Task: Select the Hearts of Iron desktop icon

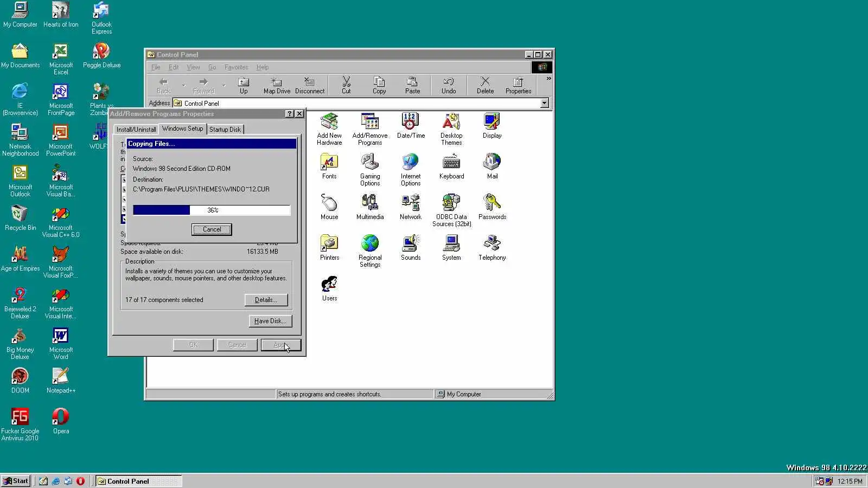Action: (x=61, y=14)
